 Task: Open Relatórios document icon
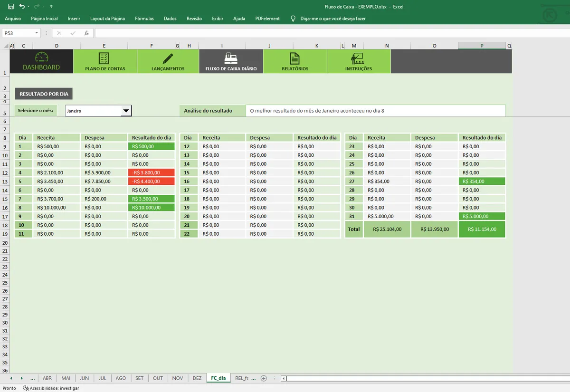point(294,58)
